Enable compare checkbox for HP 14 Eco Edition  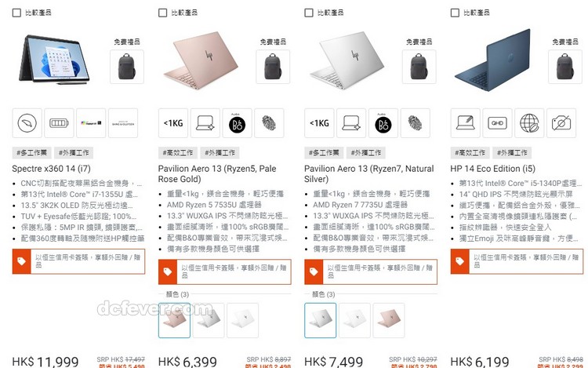455,13
